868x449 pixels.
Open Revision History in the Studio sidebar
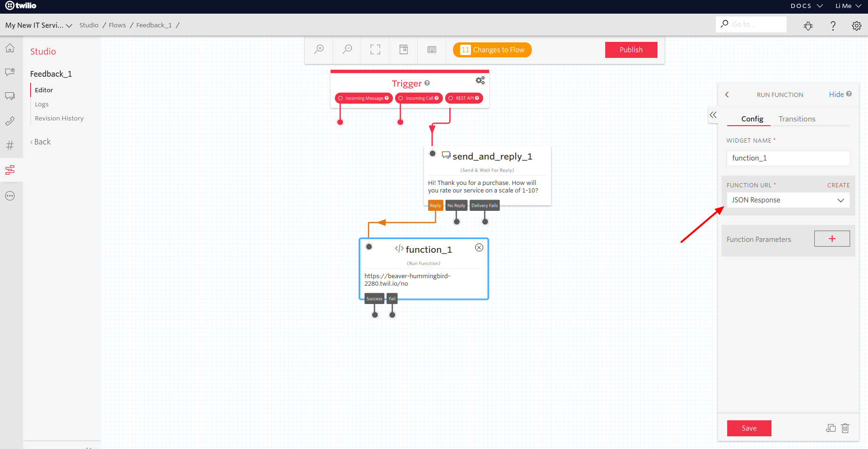click(x=59, y=118)
